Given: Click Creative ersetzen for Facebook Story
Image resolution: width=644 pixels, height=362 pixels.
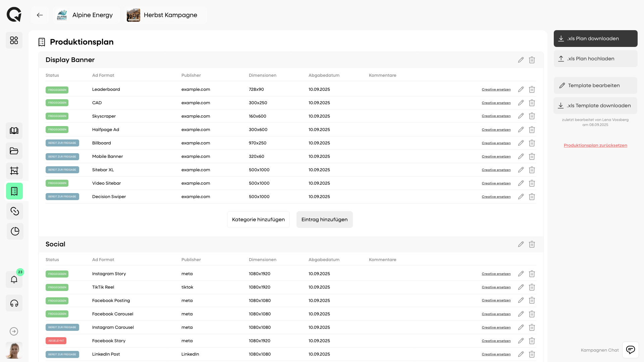Looking at the screenshot, I should [x=496, y=341].
